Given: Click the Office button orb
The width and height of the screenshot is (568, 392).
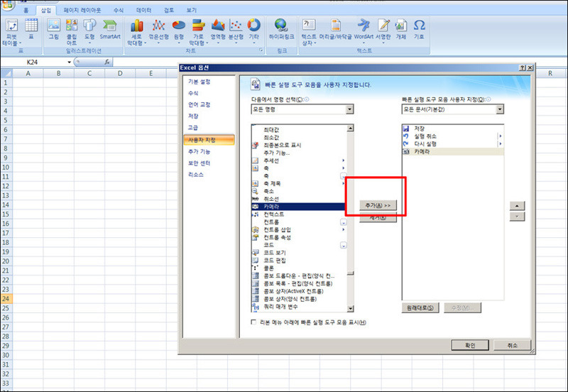Looking at the screenshot, I should pyautogui.click(x=7, y=4).
